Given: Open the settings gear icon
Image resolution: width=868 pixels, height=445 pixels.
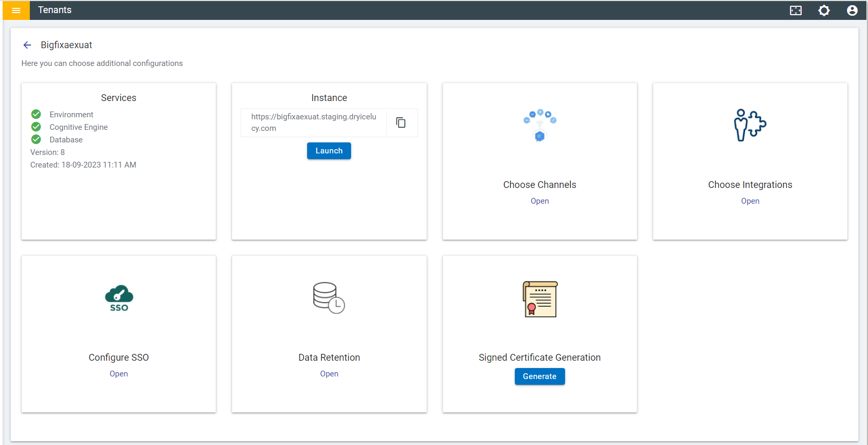Looking at the screenshot, I should tap(824, 10).
